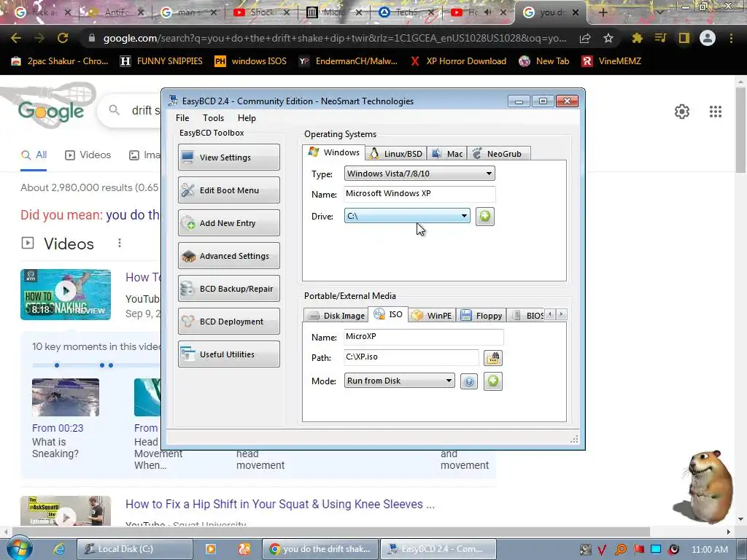Click the Name field Microsoft Windows XP

[419, 193]
